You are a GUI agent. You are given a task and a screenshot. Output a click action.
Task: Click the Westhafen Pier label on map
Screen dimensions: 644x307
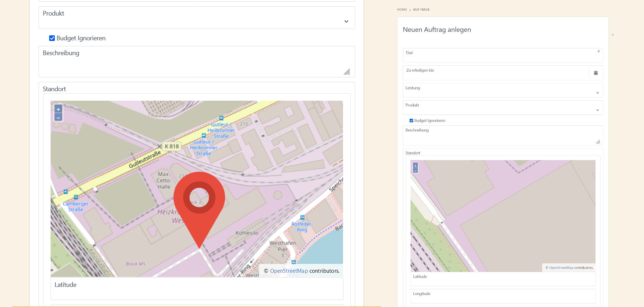pos(283,249)
